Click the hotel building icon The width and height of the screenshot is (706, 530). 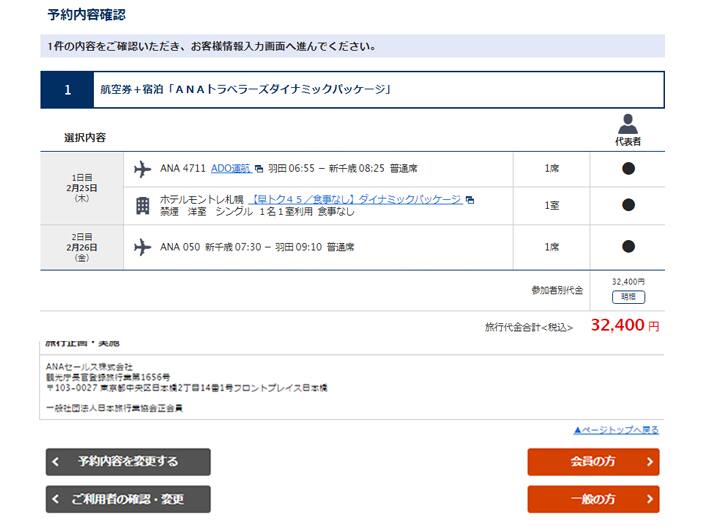[143, 205]
